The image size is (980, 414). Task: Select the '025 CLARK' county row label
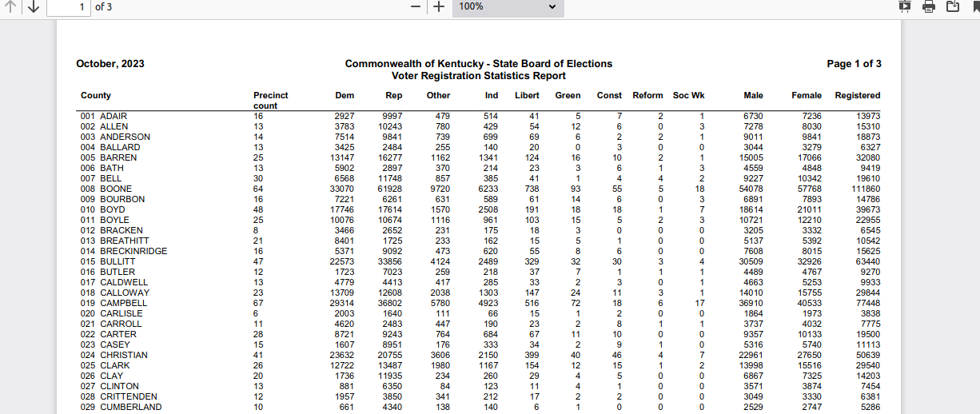(106, 365)
